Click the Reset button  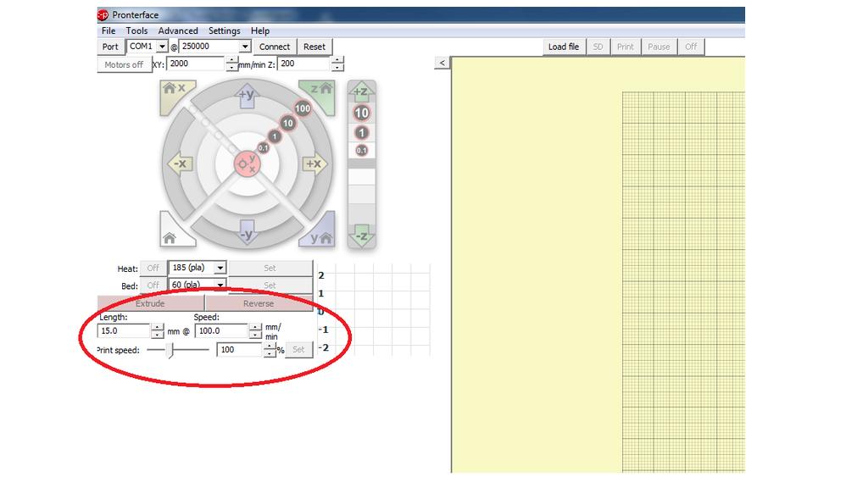point(314,47)
